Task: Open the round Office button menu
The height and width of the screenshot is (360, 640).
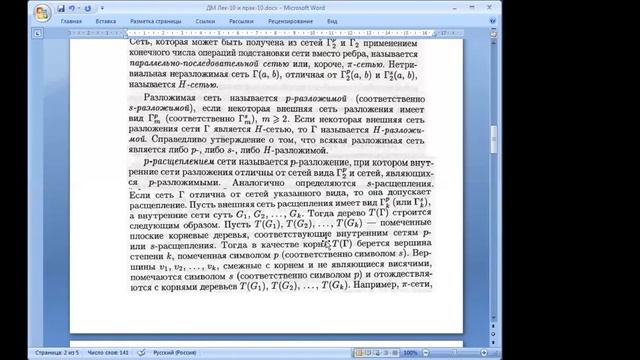Action: [x=42, y=13]
